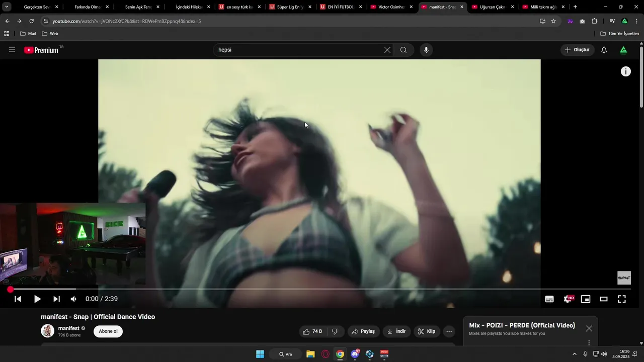Clear the search box with the X
The image size is (644, 362).
pos(387,50)
